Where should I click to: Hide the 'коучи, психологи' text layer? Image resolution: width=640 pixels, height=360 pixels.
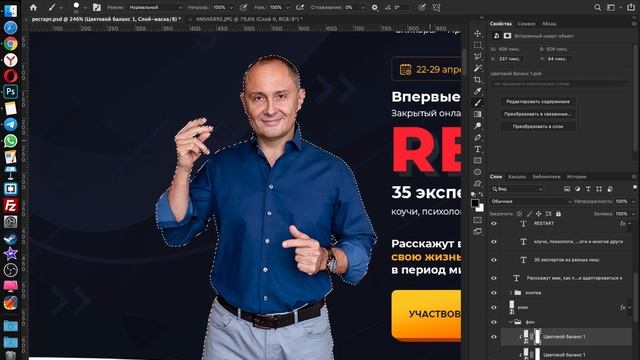click(494, 242)
